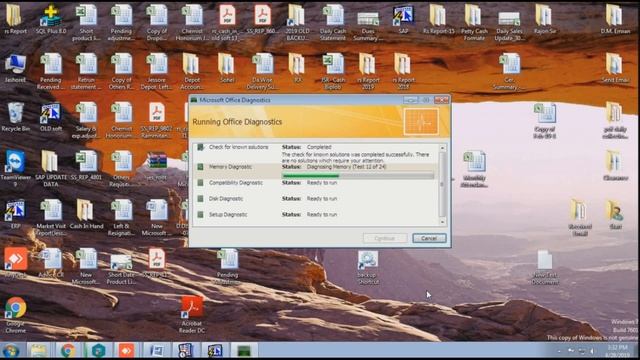Select the Check for known solutions row
Image resolution: width=640 pixels, height=360 pixels.
tap(315, 153)
